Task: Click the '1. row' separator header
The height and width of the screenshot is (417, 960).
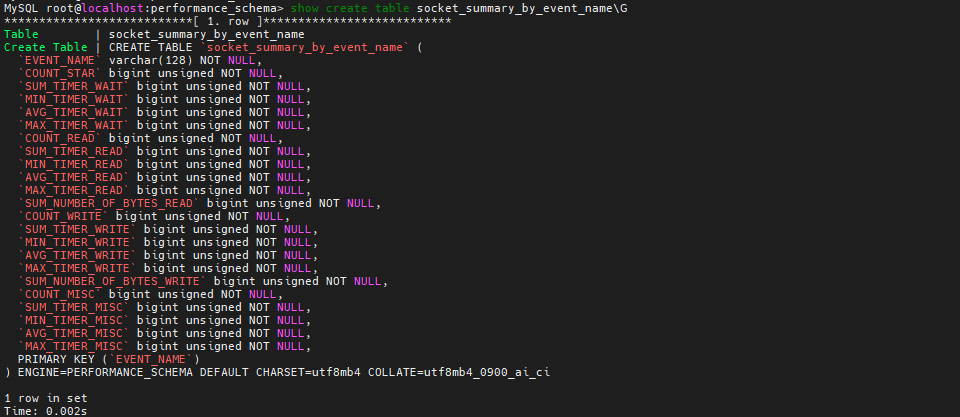Action: (x=228, y=21)
